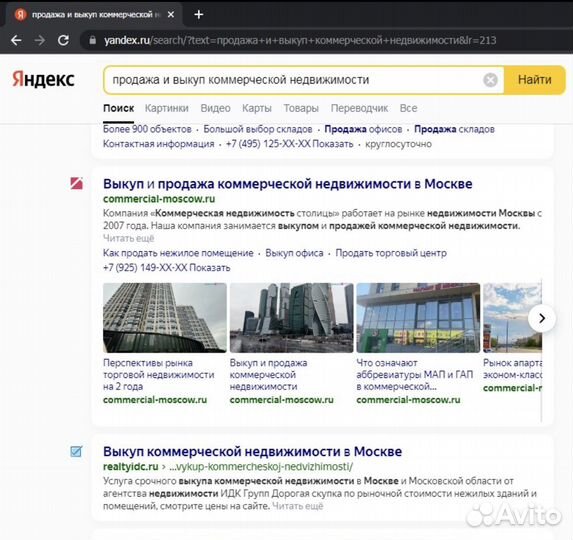Click the realtyidc.ru site favicon
This screenshot has height=540, width=573.
tap(76, 452)
